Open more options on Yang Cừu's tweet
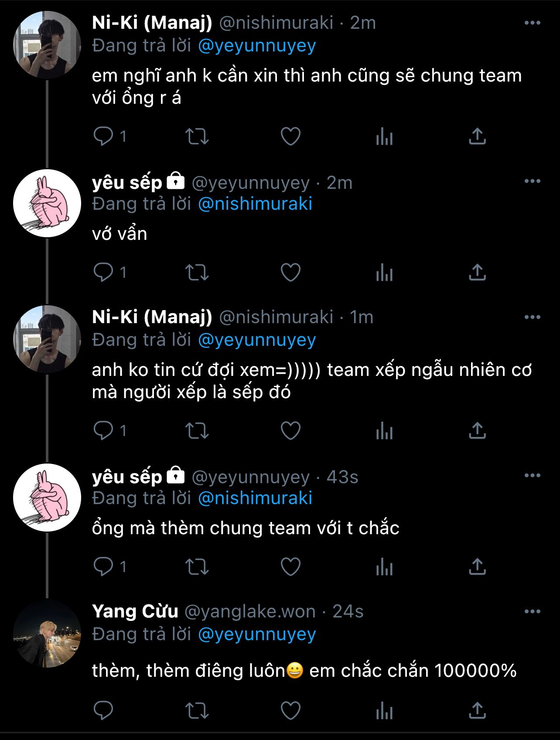The image size is (560, 740). tap(532, 612)
